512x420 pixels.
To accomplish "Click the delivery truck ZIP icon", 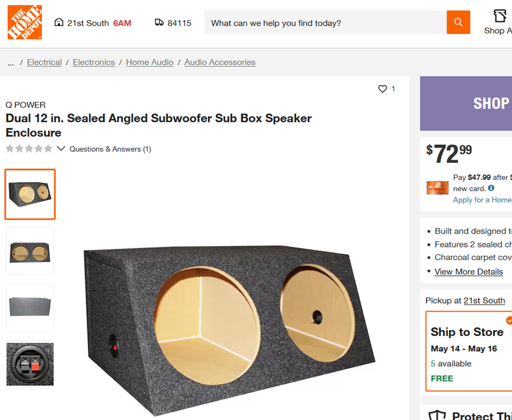I will (x=159, y=22).
